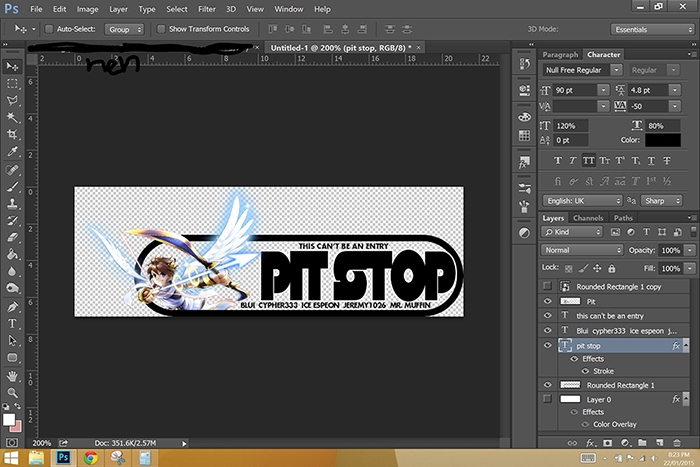Click the All Caps text style icon

(589, 161)
